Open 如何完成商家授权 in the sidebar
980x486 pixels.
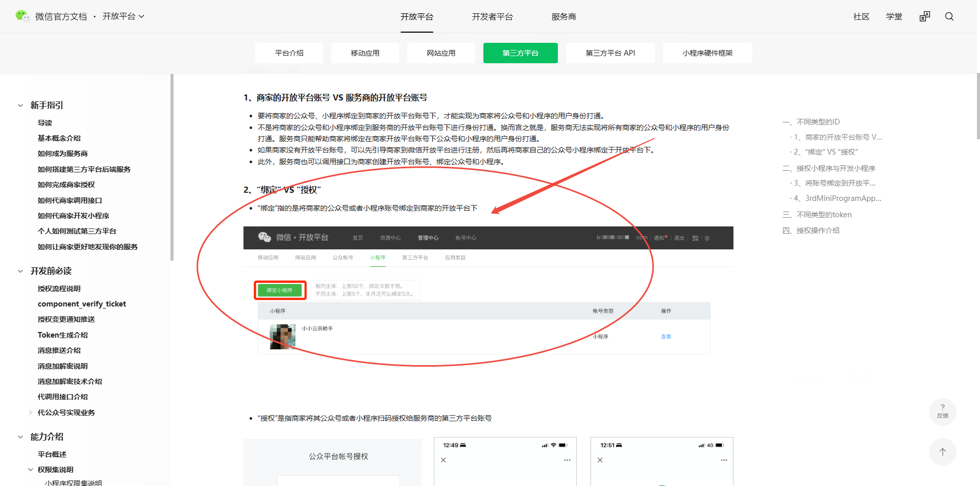coord(66,185)
